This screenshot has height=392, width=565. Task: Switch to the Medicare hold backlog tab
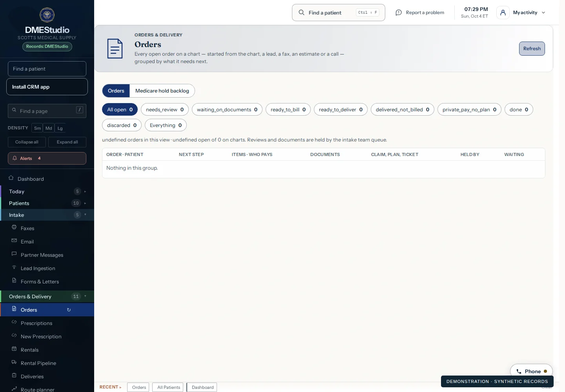[162, 91]
